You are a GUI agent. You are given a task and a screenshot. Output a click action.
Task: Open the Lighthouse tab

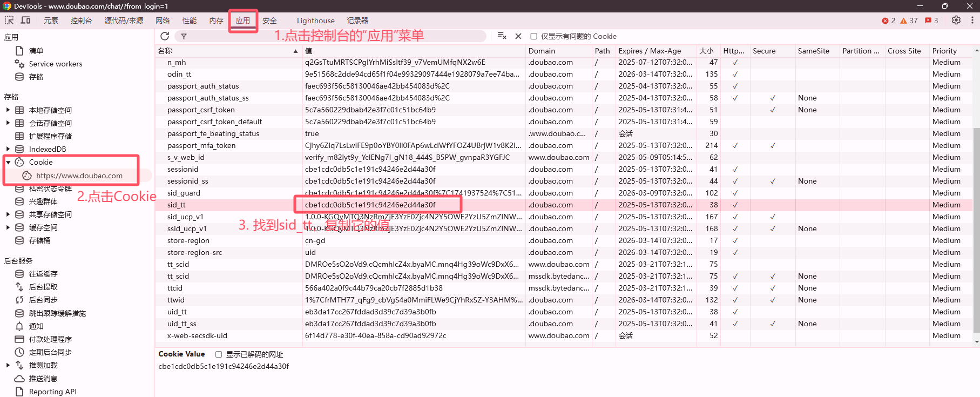click(x=315, y=21)
